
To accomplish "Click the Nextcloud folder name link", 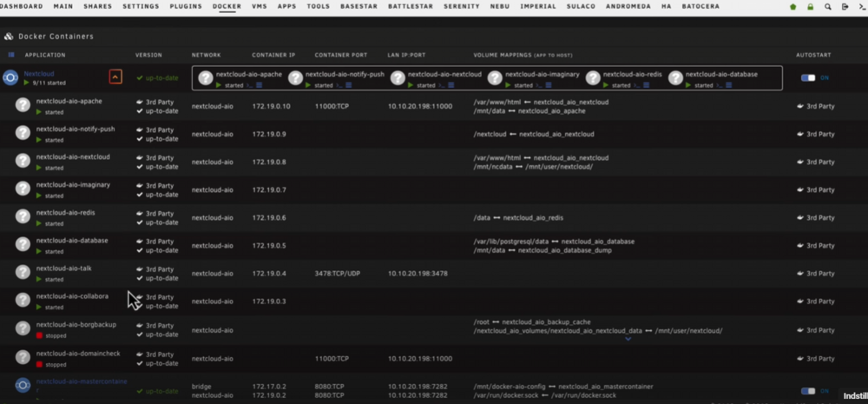I will click(39, 73).
